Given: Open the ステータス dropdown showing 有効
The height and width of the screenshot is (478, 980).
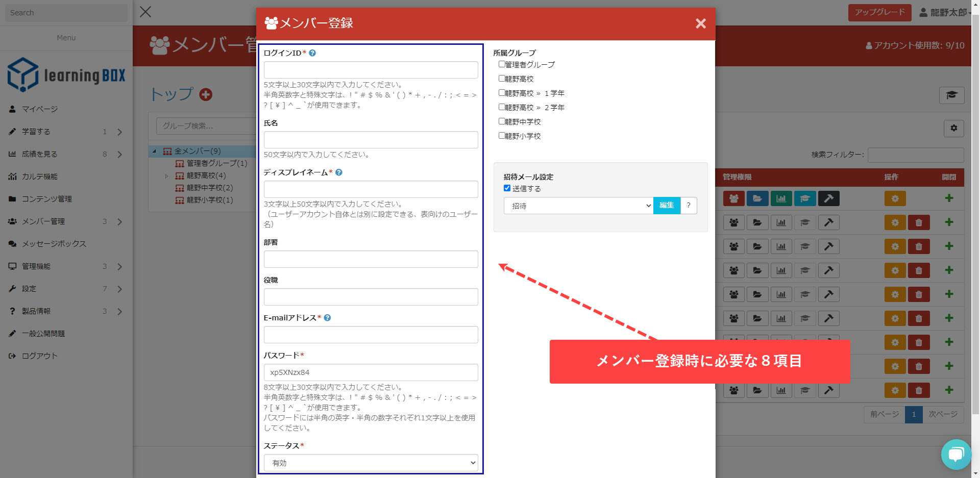Looking at the screenshot, I should 371,463.
